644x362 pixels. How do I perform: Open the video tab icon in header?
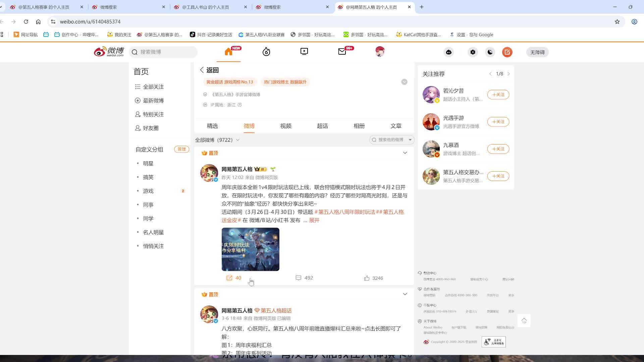tap(304, 52)
